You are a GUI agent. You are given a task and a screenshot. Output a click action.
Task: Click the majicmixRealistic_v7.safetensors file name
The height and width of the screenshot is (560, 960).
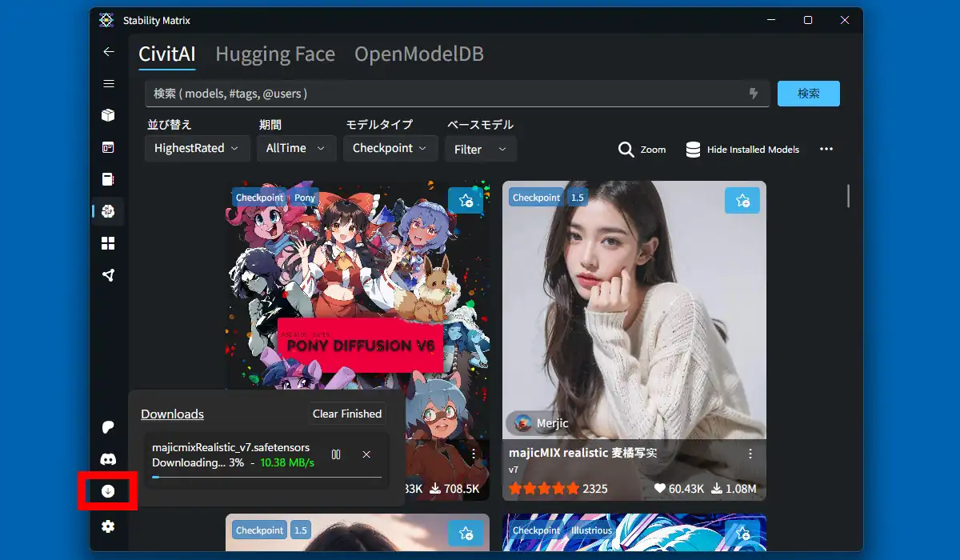pyautogui.click(x=230, y=447)
